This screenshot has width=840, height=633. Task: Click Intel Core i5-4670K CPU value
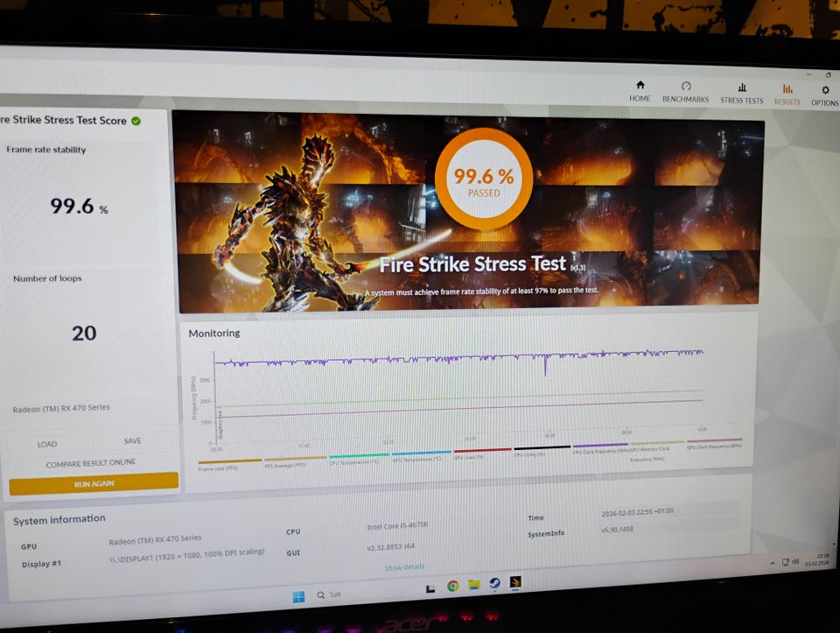point(397,526)
